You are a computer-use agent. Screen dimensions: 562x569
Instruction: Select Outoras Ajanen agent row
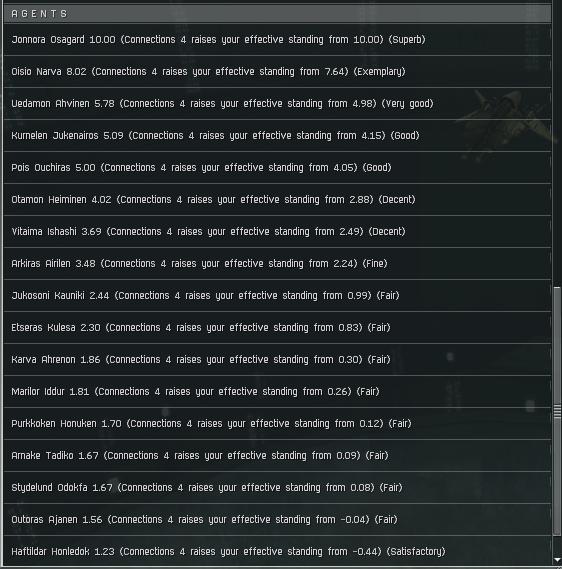click(278, 519)
